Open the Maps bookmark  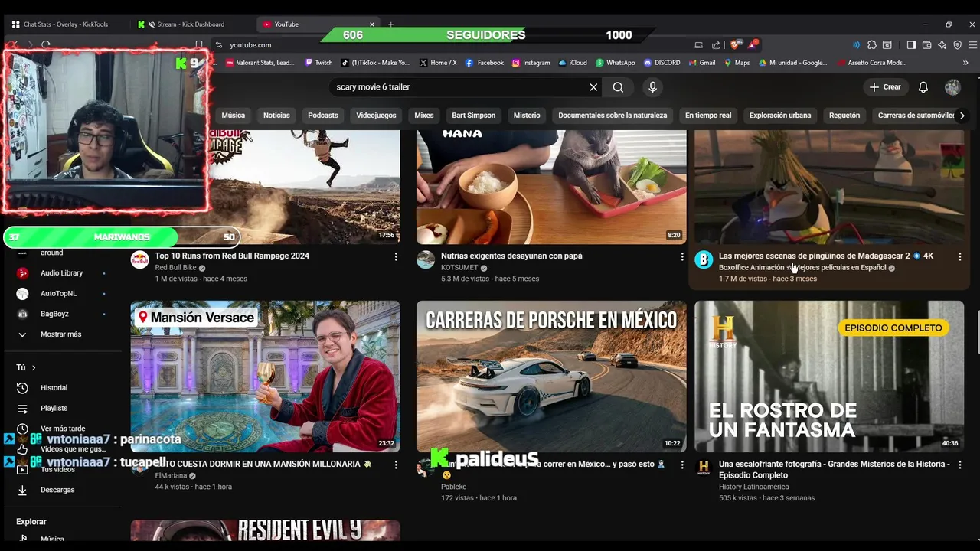[737, 63]
